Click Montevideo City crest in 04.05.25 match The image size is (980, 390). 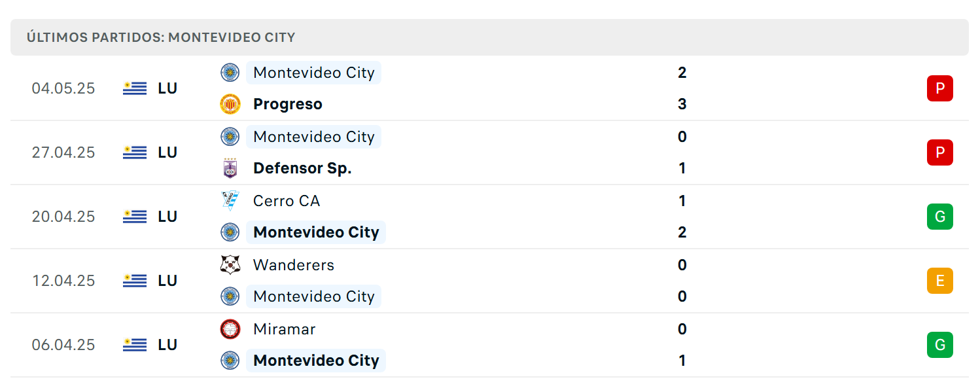tap(230, 73)
